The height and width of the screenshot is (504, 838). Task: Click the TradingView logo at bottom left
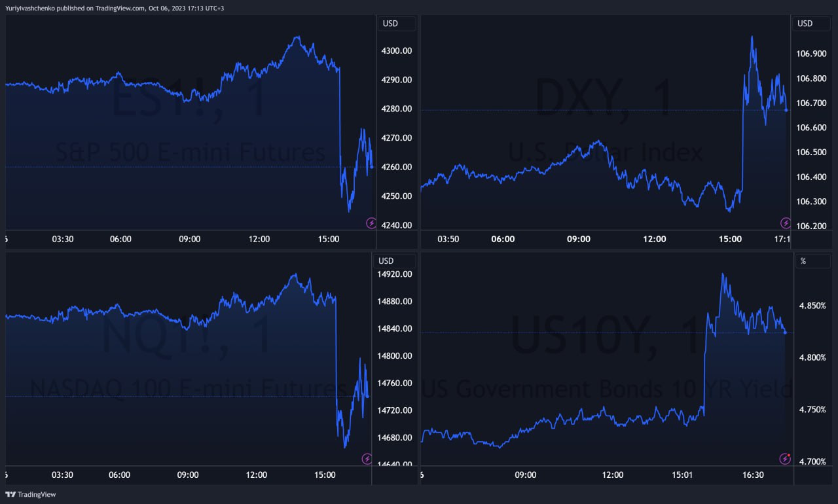click(x=31, y=495)
